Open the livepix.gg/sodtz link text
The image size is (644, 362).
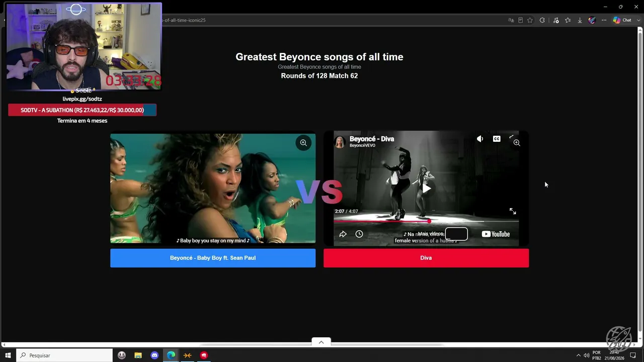pyautogui.click(x=82, y=99)
